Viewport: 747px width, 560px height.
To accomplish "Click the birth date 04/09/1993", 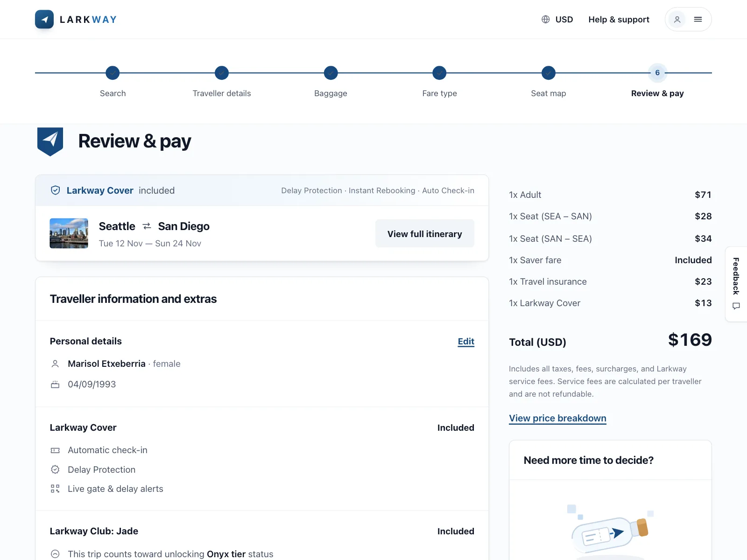I will coord(92,385).
